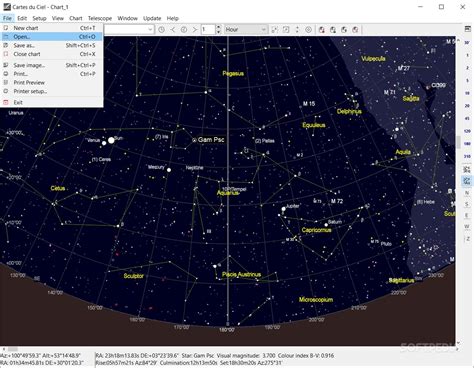Click the vertical scrollbar thumb beside chart

[x=459, y=142]
